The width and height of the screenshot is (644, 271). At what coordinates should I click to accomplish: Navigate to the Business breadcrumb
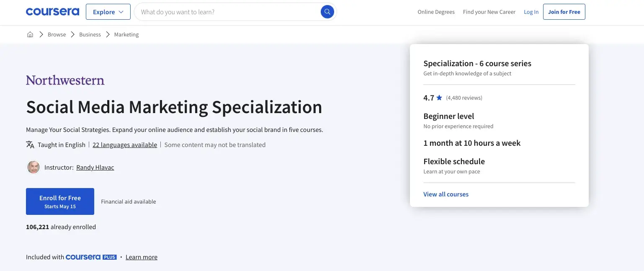pyautogui.click(x=90, y=34)
